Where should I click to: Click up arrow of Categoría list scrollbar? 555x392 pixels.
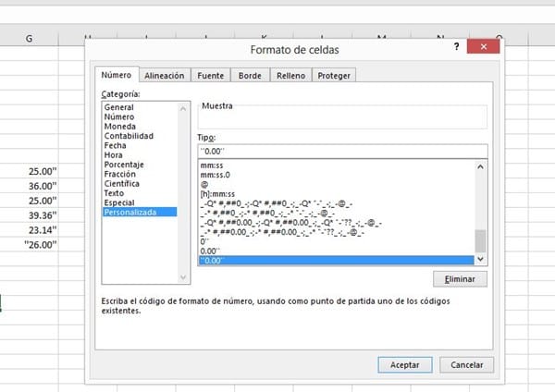(x=182, y=108)
